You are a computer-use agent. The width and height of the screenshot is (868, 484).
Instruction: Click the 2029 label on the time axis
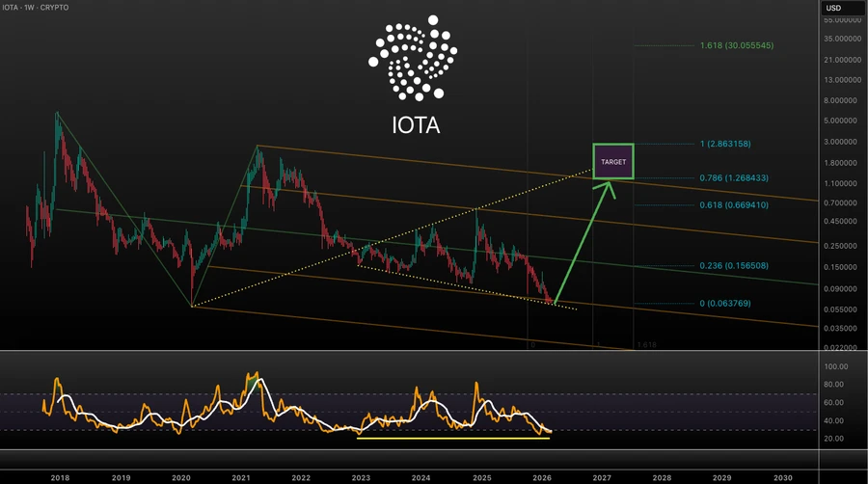click(721, 478)
